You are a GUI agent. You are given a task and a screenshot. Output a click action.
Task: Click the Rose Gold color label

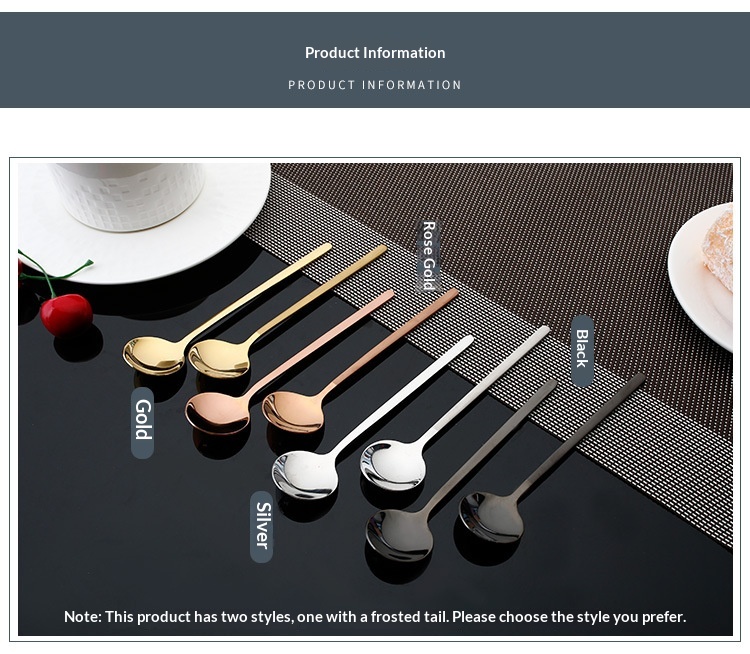[x=430, y=255]
